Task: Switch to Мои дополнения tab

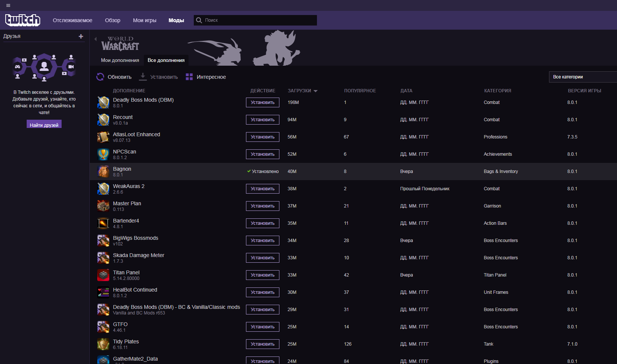Action: point(120,60)
